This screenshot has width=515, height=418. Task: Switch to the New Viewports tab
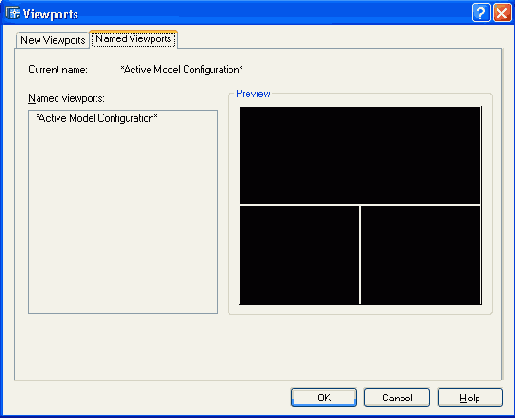(53, 40)
